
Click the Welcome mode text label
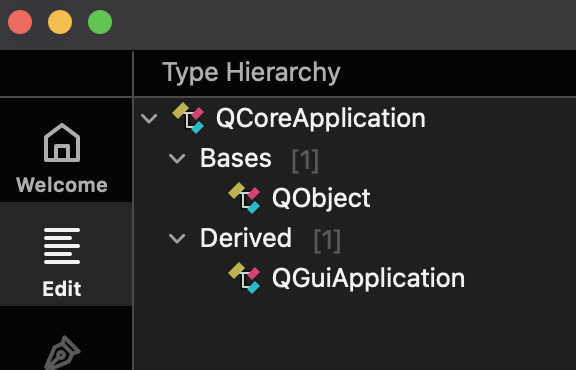[62, 185]
